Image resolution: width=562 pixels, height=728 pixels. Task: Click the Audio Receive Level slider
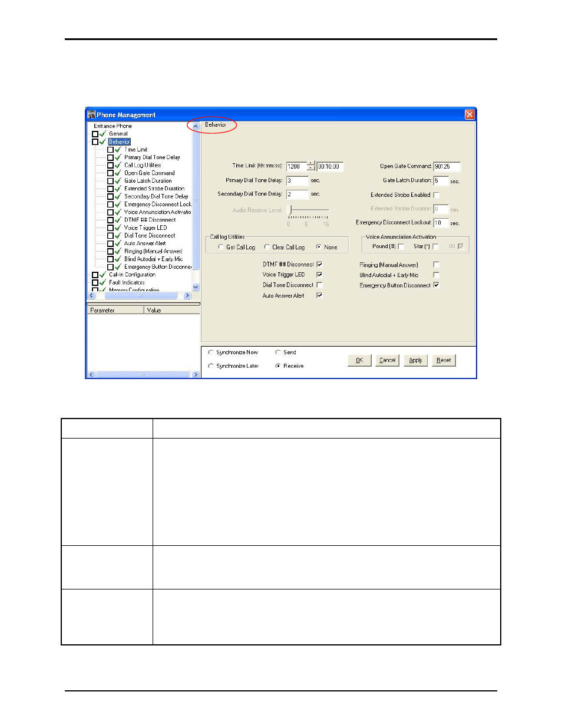(308, 210)
